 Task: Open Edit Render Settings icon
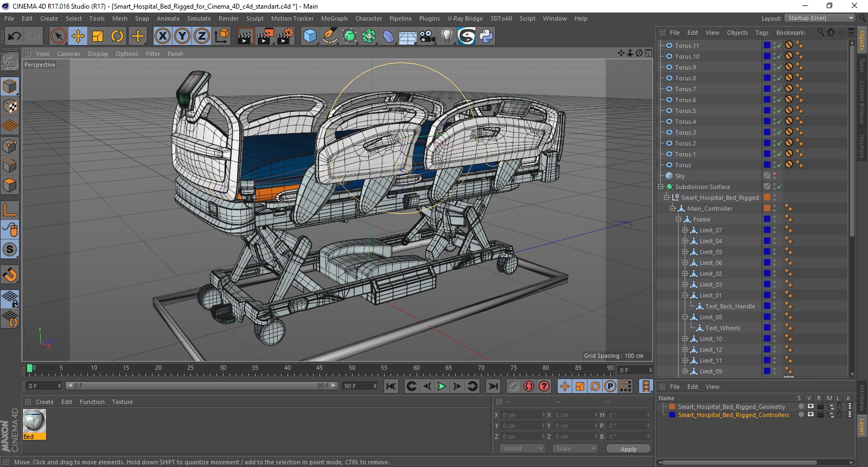[285, 36]
